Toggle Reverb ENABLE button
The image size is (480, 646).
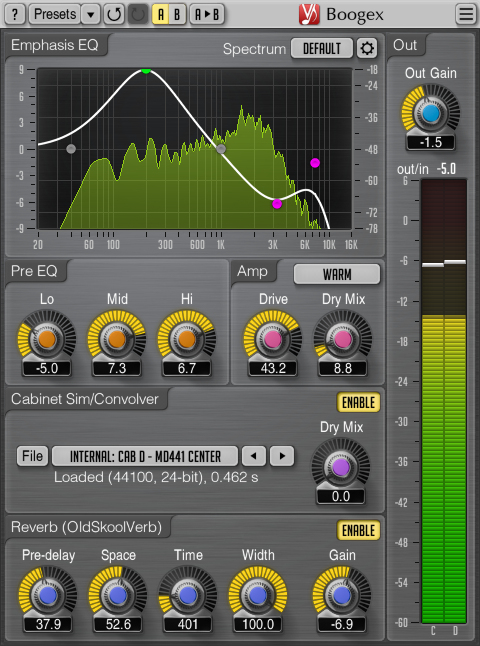pos(358,531)
